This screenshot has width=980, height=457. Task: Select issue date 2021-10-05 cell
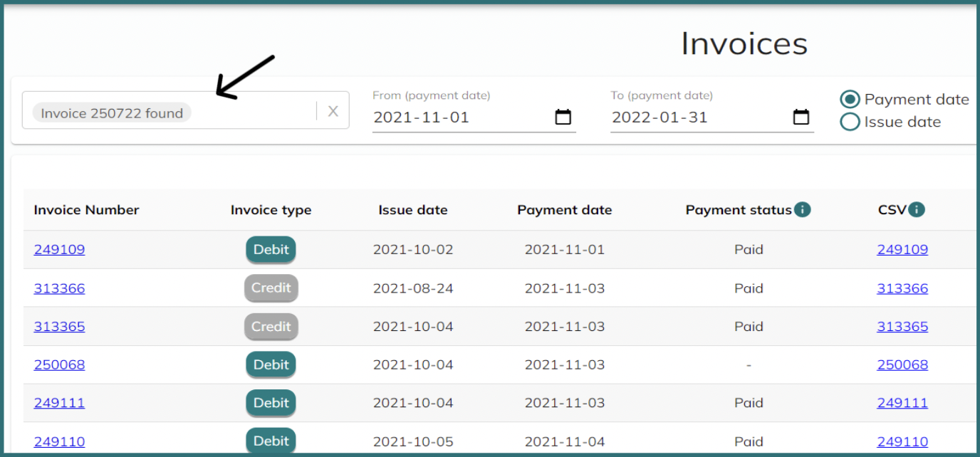[413, 442]
